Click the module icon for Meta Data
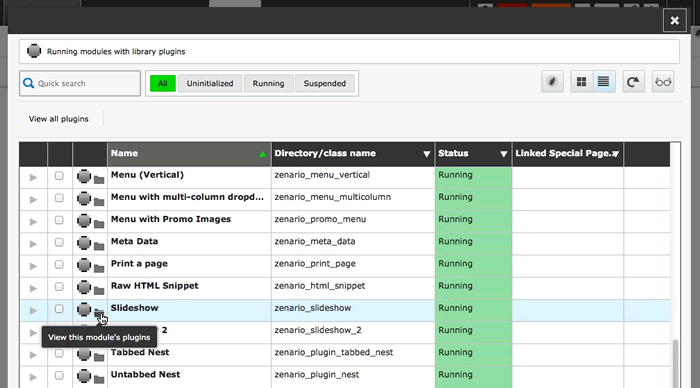 pyautogui.click(x=84, y=242)
